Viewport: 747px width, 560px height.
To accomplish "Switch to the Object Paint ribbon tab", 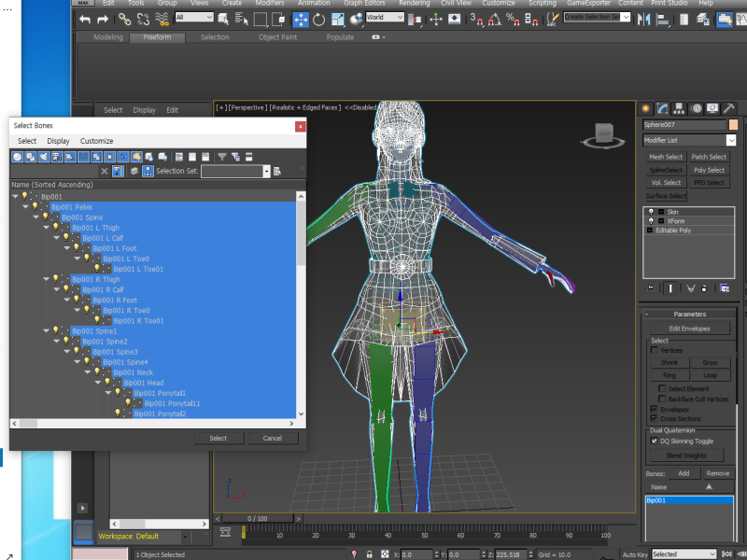I will 277,37.
